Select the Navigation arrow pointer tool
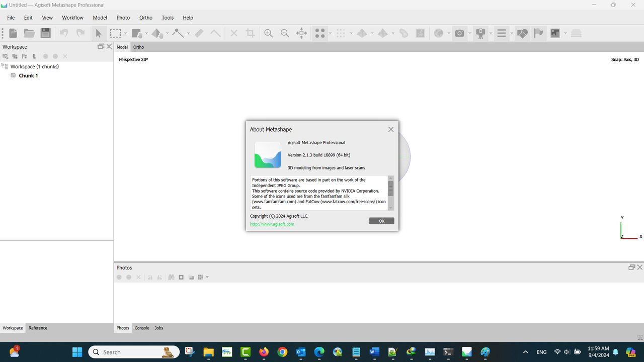644x362 pixels. [x=99, y=33]
